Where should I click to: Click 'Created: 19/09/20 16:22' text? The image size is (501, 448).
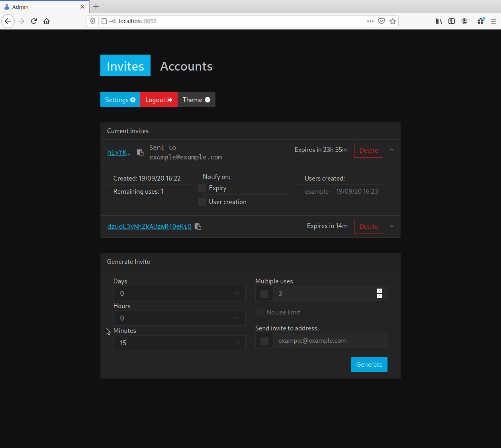pyautogui.click(x=147, y=178)
